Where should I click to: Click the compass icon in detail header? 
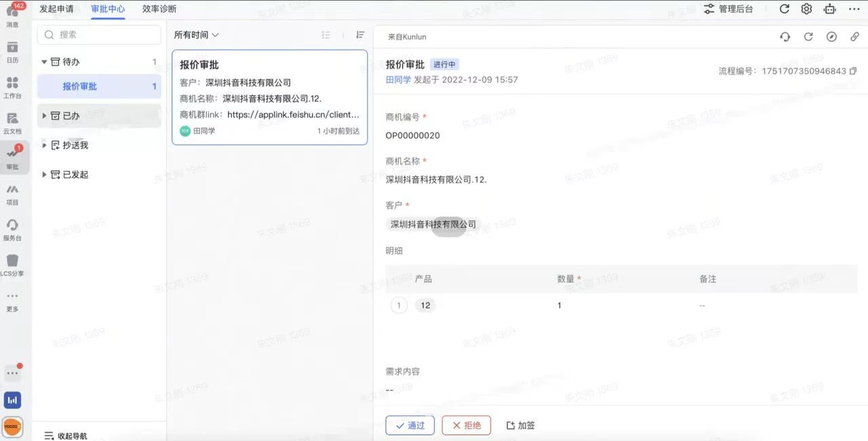click(831, 37)
